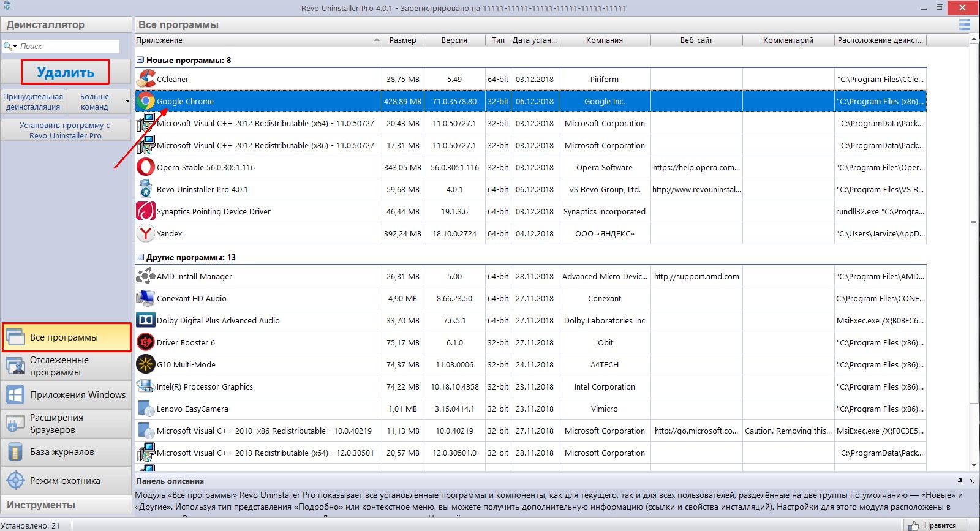Viewport: 980px width, 531px height.
Task: Sort by Размер column header
Action: tap(403, 40)
